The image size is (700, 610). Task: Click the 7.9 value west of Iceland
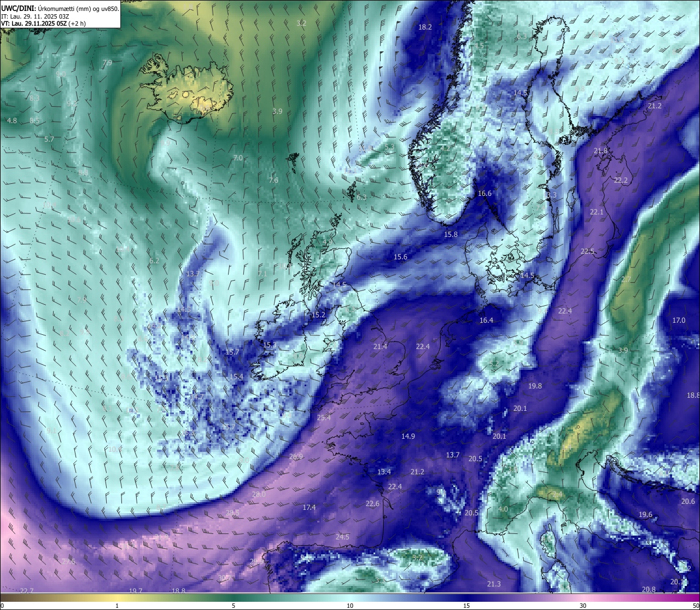point(107,63)
